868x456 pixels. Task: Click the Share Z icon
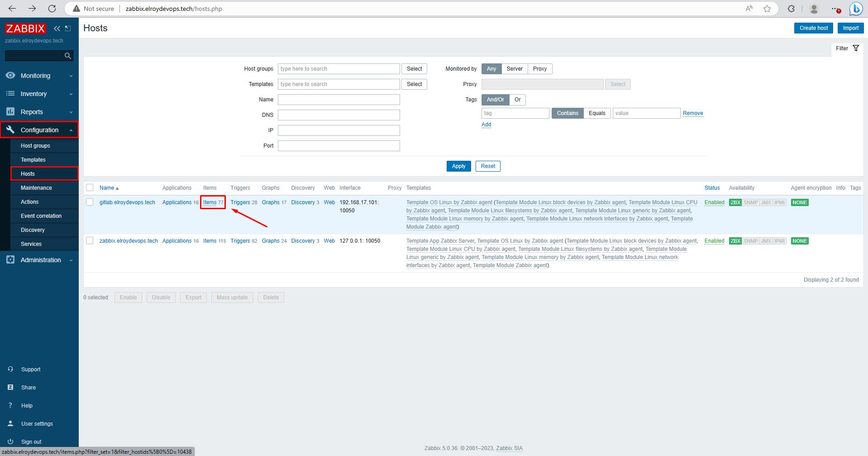pos(10,387)
